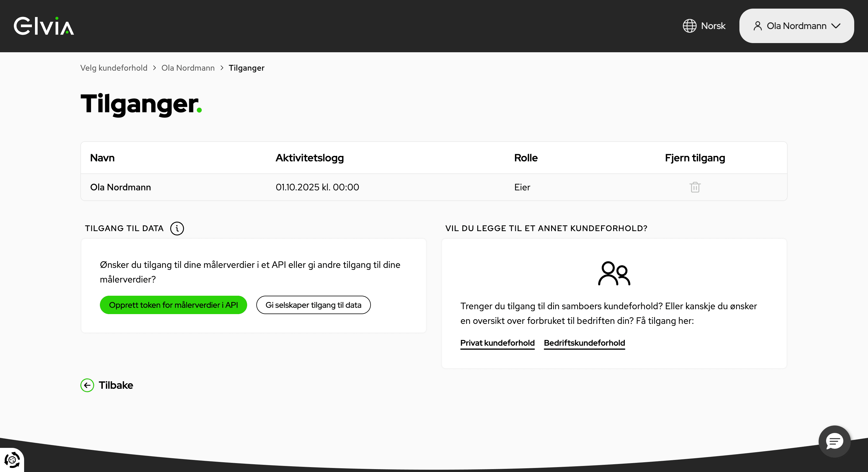Click Tilbake to go back
The image size is (868, 472).
[116, 385]
